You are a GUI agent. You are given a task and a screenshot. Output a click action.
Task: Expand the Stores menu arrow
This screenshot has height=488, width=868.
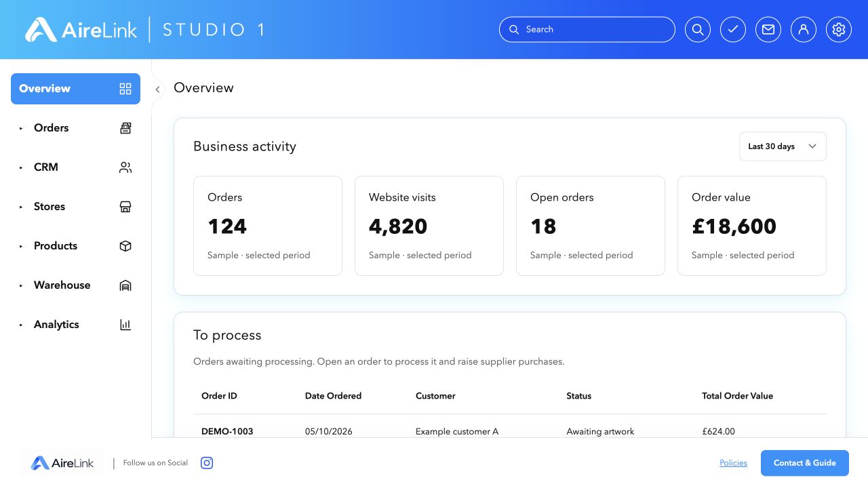[21, 207]
